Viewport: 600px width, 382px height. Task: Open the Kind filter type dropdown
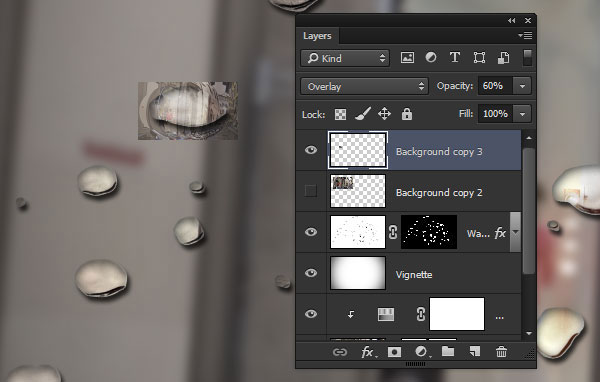point(345,58)
